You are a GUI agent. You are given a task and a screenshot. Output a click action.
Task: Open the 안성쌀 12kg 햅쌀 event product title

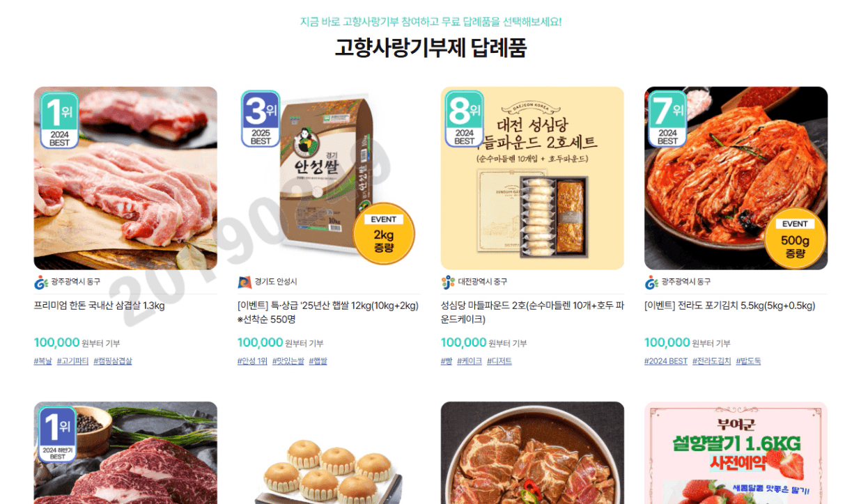[328, 313]
